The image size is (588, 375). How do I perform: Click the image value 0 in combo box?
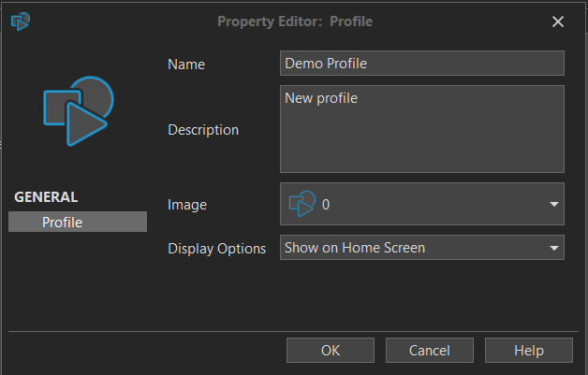(x=326, y=204)
